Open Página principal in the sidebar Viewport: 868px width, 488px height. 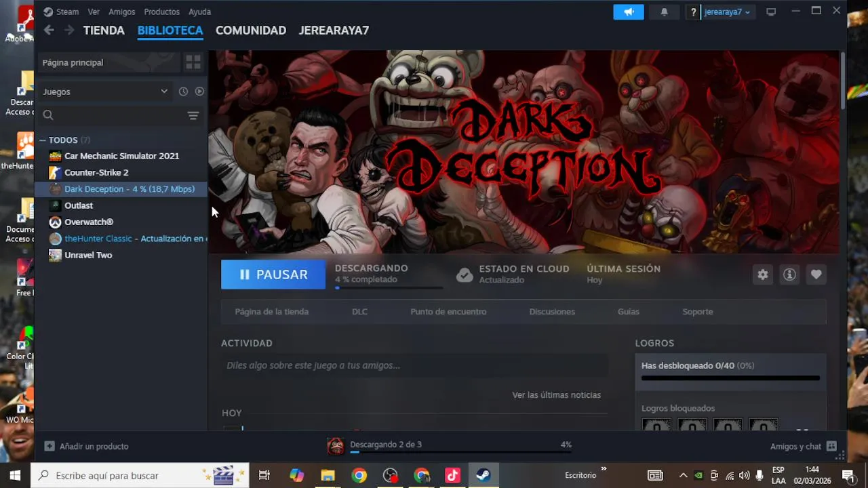108,62
